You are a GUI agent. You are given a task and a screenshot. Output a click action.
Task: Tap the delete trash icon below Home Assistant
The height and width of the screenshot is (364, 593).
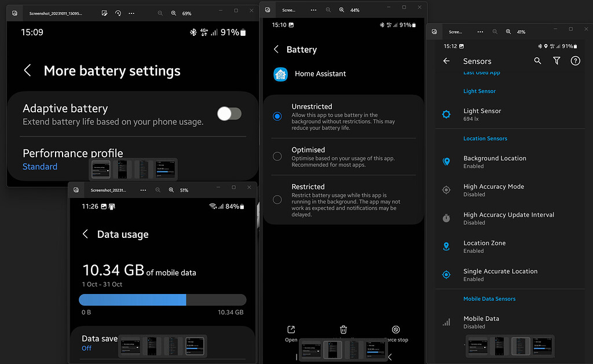click(343, 329)
